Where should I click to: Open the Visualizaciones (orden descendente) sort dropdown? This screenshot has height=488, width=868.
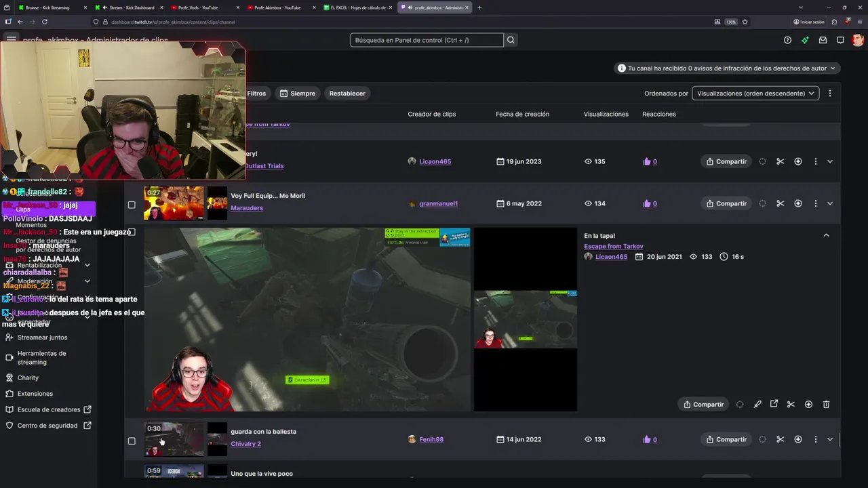coord(755,94)
